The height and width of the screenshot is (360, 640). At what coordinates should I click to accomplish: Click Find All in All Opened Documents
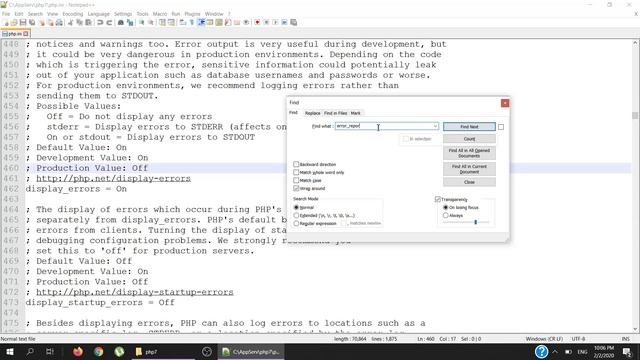[x=469, y=153]
